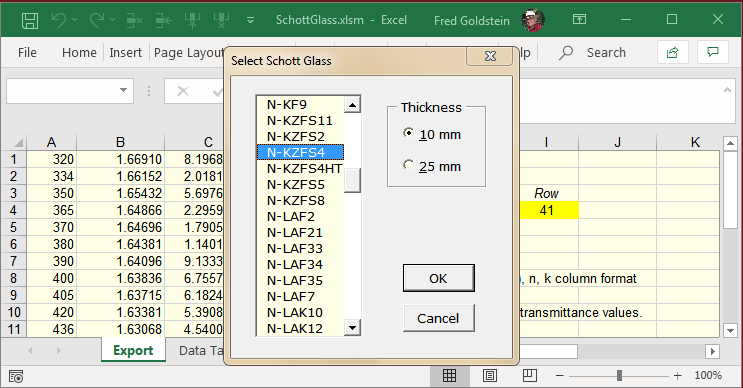Click the OK button in the dialog

coord(438,278)
